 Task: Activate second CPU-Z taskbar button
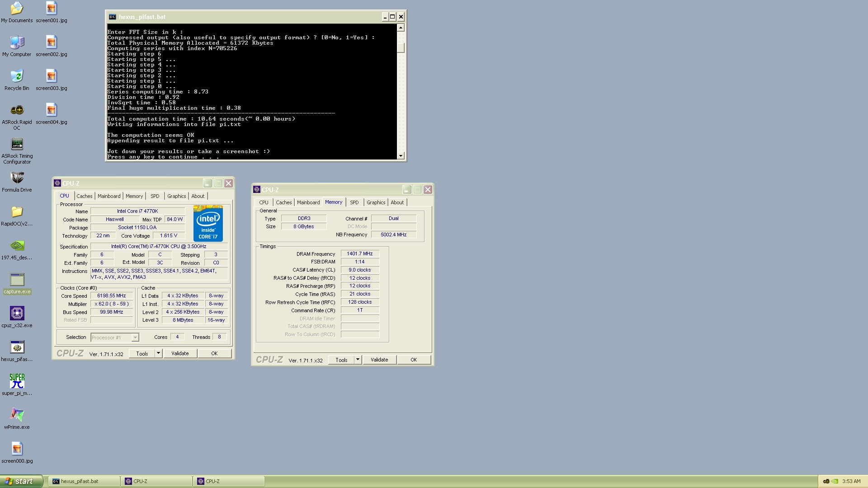coord(228,481)
